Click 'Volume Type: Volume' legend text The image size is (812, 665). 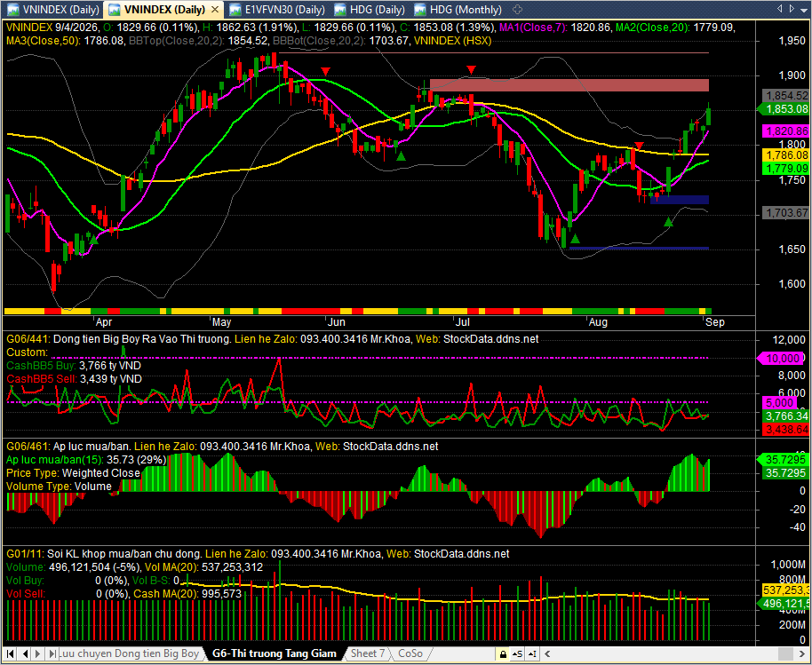click(x=59, y=487)
